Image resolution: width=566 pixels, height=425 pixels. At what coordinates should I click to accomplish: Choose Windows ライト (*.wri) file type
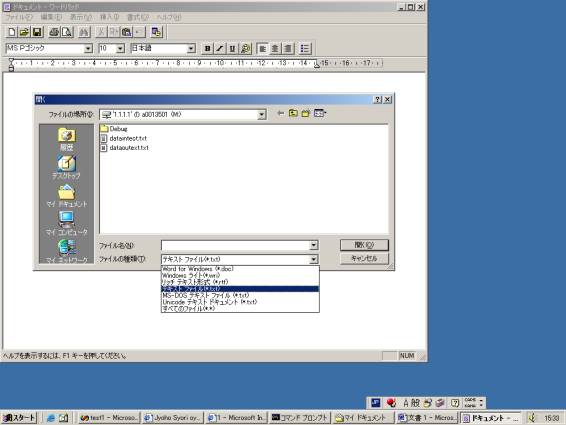(x=240, y=276)
